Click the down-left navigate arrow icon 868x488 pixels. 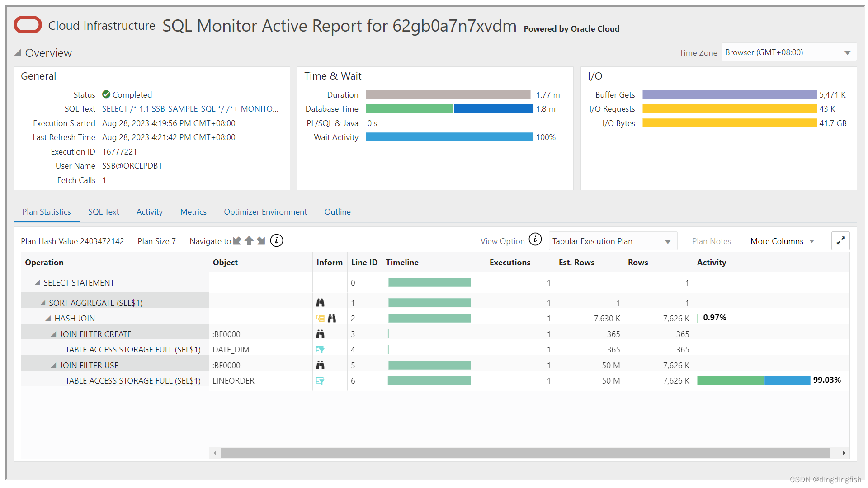point(237,241)
